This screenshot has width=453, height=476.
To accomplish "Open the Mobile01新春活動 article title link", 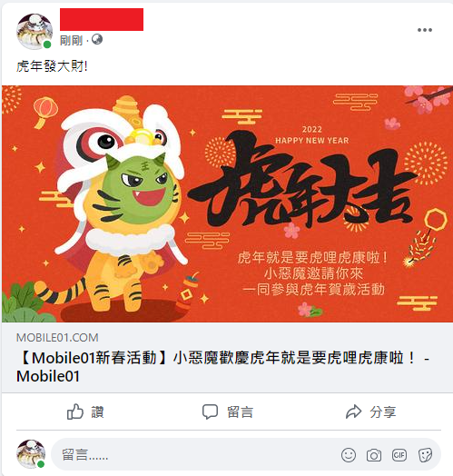I will 222,367.
